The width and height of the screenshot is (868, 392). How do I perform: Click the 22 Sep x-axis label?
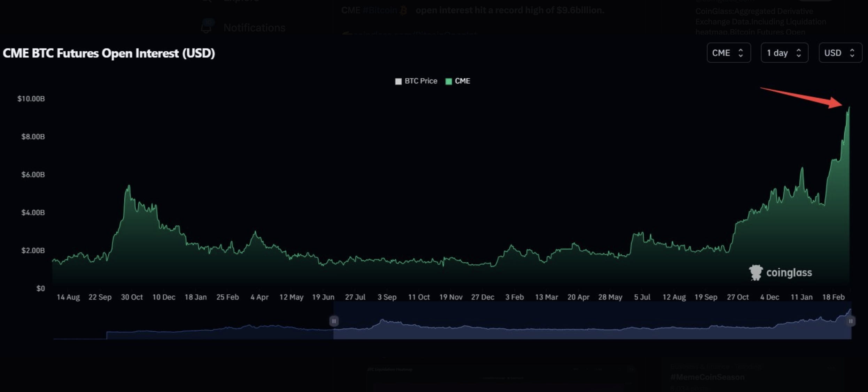(x=100, y=297)
